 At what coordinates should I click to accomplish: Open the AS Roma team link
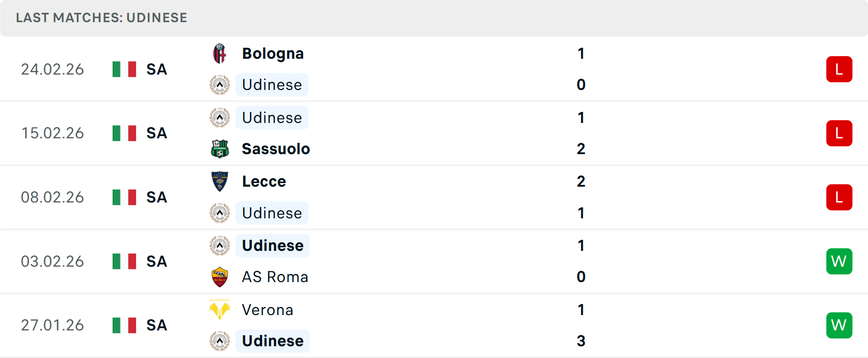pyautogui.click(x=275, y=277)
